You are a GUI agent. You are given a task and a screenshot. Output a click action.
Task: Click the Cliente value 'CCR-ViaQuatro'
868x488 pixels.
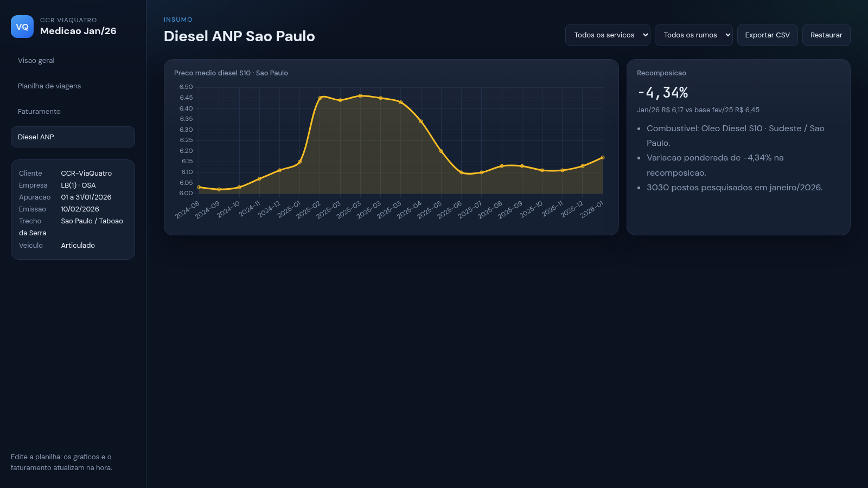(x=86, y=174)
